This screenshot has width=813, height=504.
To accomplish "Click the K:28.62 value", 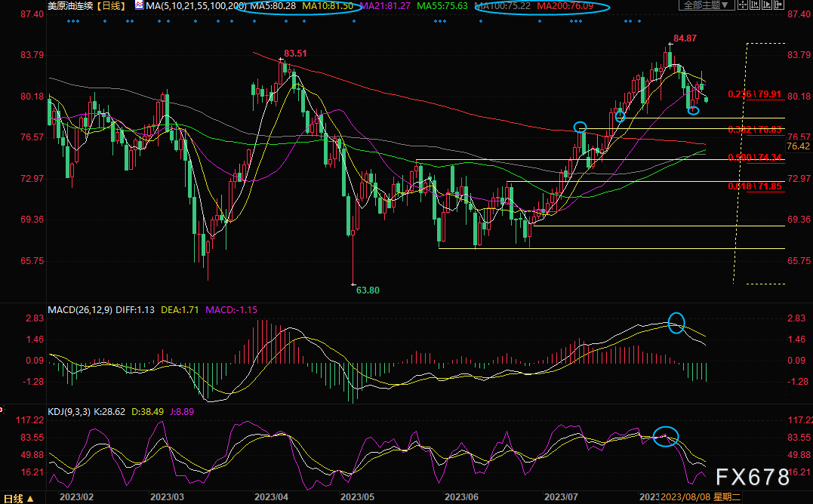I will [x=109, y=412].
